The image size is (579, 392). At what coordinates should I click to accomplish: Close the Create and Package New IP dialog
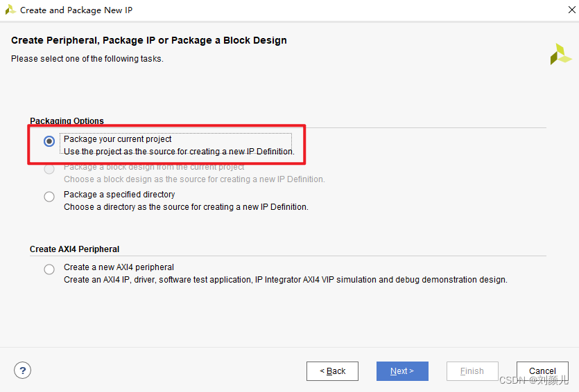click(x=571, y=10)
